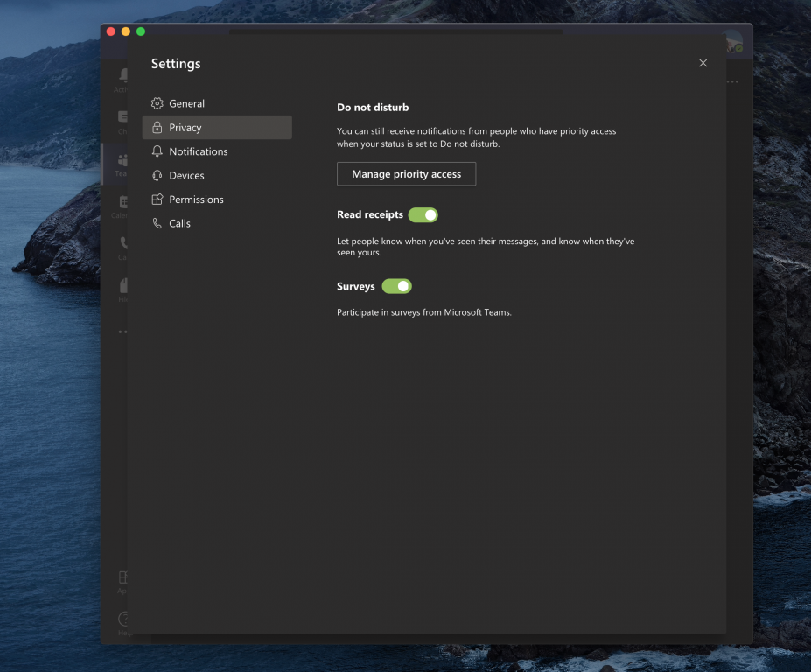Click the gear icon beside General
811x672 pixels.
(157, 103)
